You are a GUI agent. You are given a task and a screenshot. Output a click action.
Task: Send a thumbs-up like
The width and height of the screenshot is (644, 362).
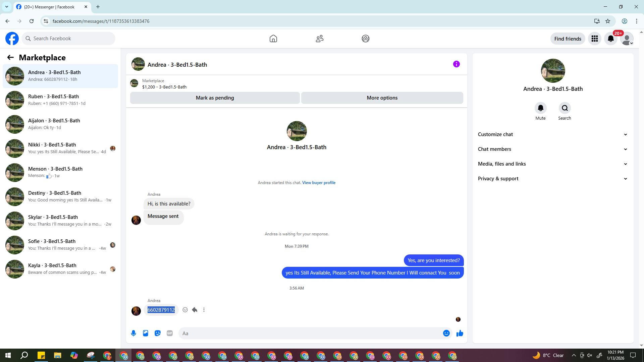[x=460, y=333]
